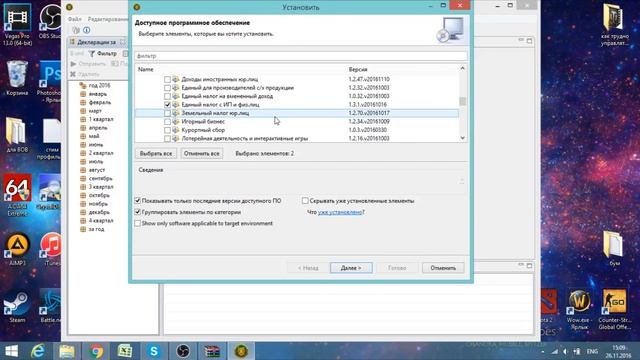This screenshot has width=640, height=360.
Task: Check the Игорный бизнес checkbox
Action: click(167, 122)
